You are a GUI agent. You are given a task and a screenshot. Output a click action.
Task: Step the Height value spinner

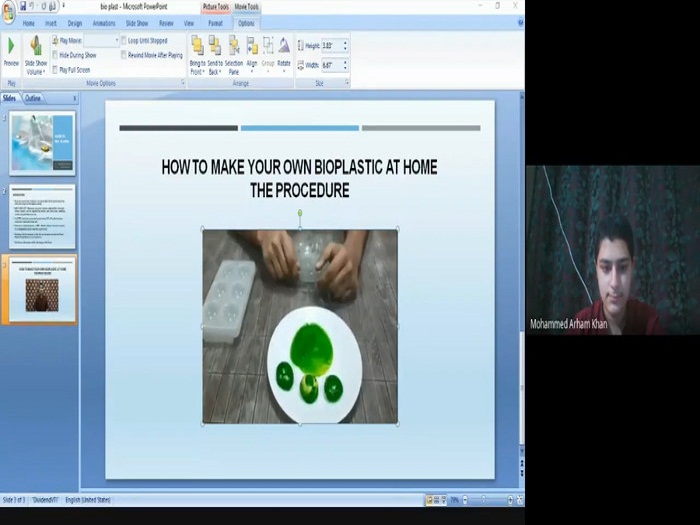345,46
